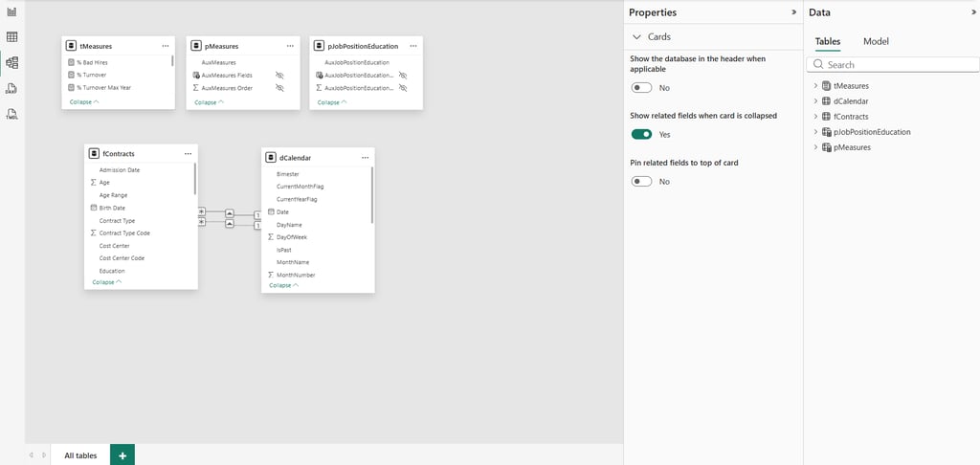Image resolution: width=980 pixels, height=465 pixels.
Task: Collapse the pJobPositionEducation table card
Action: (332, 101)
